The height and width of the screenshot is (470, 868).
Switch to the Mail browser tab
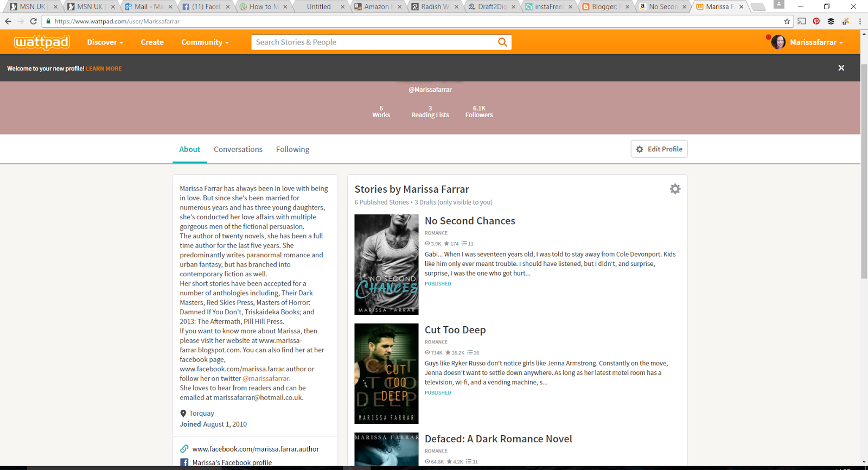click(147, 7)
